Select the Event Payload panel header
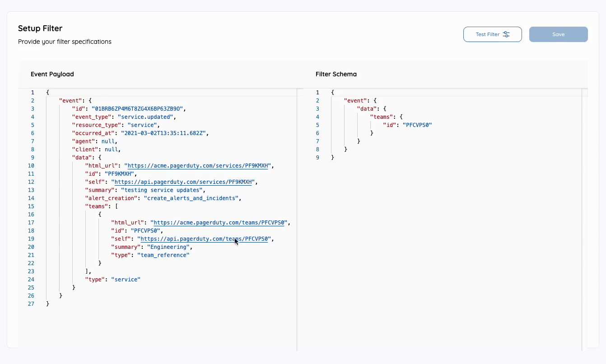This screenshot has height=364, width=606. [52, 74]
